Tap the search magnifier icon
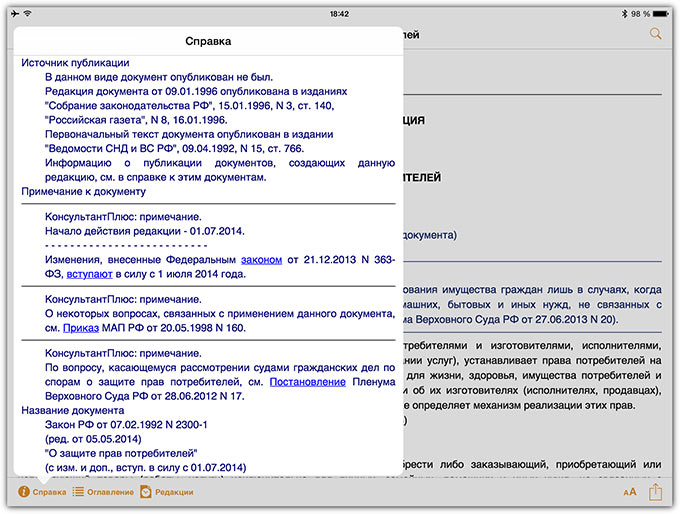 655,34
